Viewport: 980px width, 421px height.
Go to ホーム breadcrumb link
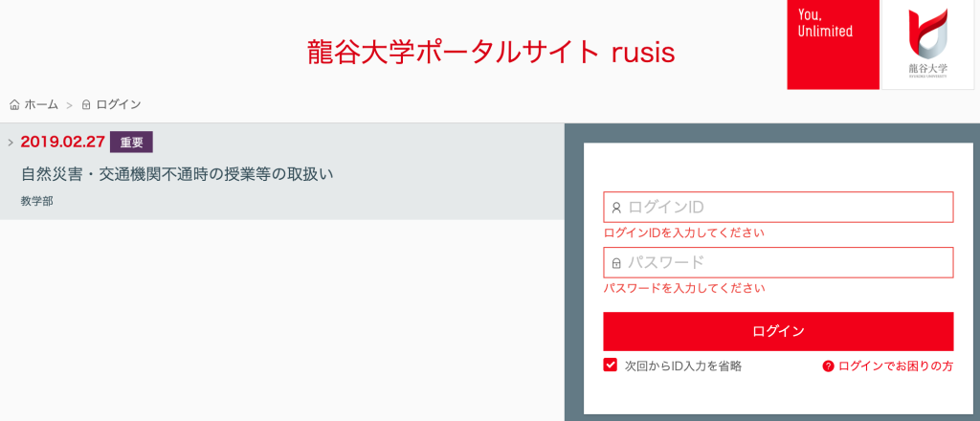point(41,105)
